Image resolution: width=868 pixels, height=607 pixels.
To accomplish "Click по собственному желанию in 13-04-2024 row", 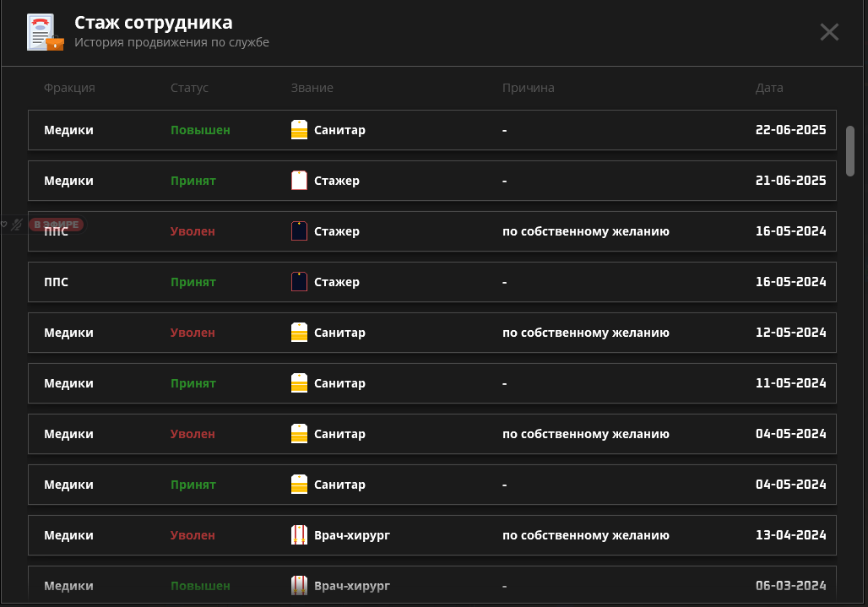I will click(586, 535).
